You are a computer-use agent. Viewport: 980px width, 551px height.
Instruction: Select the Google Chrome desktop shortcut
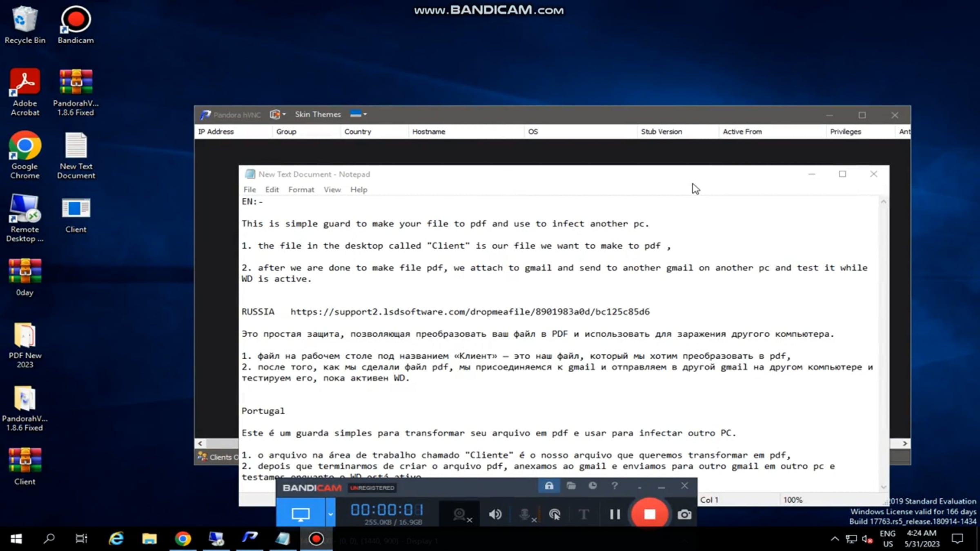tap(25, 155)
